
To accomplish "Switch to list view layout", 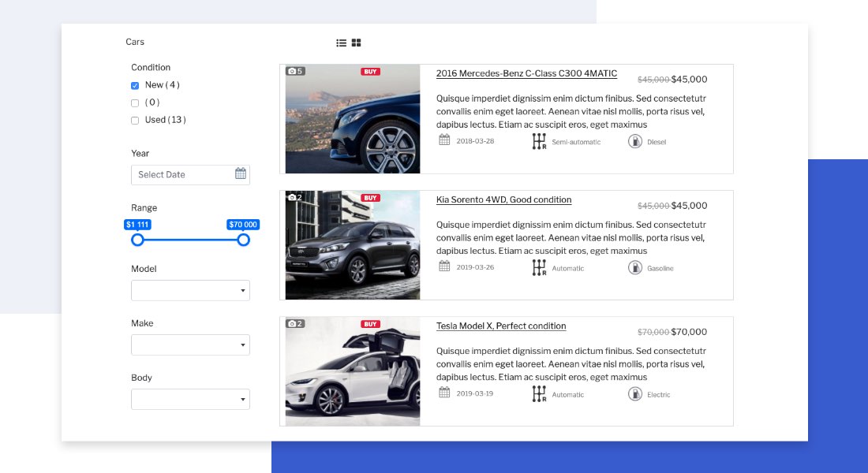I will (x=342, y=42).
